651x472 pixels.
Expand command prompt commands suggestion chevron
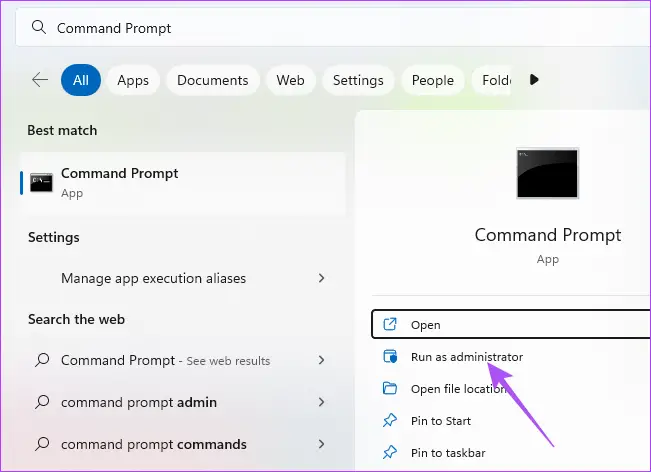321,444
